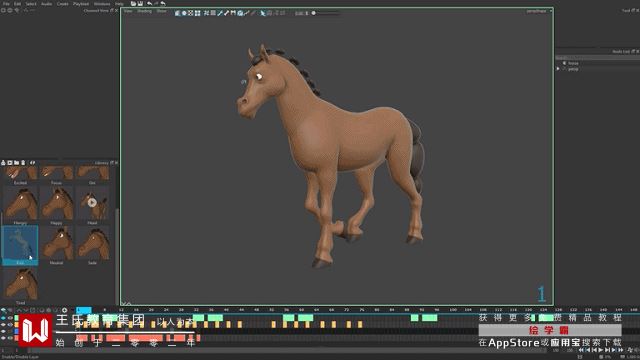Open the viewport Shading menu
640x360 pixels.
pyautogui.click(x=144, y=11)
